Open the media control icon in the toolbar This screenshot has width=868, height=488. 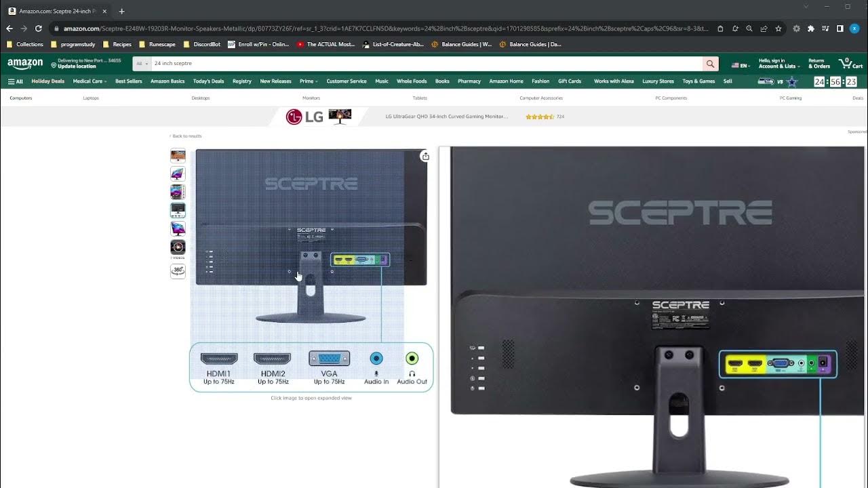point(825,28)
